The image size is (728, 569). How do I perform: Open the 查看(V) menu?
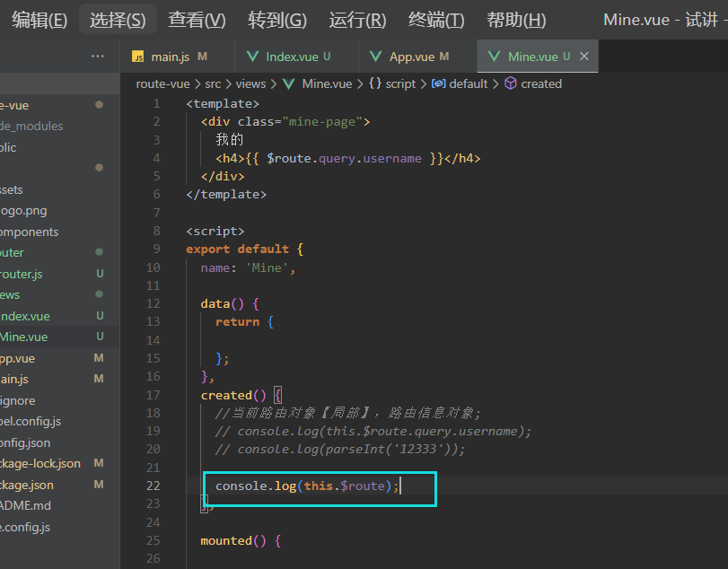tap(197, 20)
